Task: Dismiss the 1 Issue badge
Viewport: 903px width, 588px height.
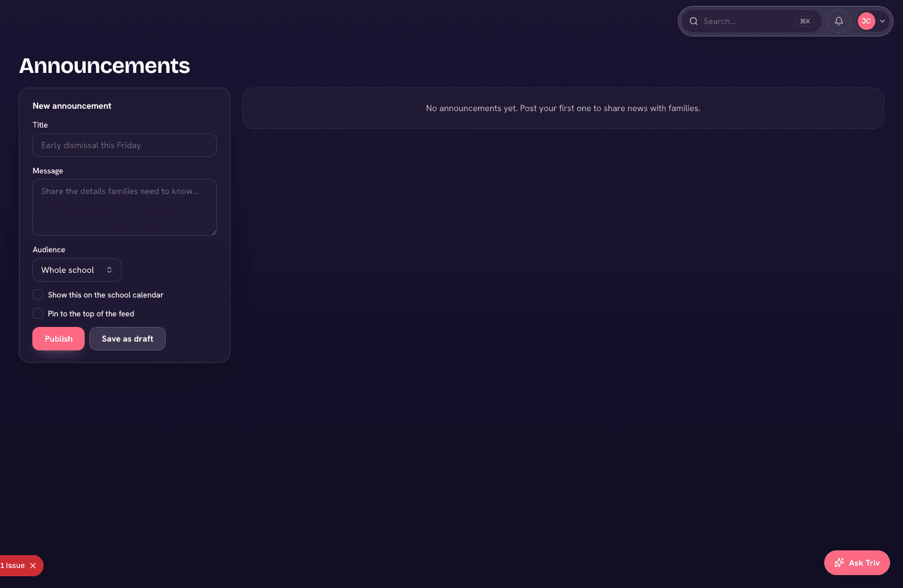Action: click(x=33, y=566)
